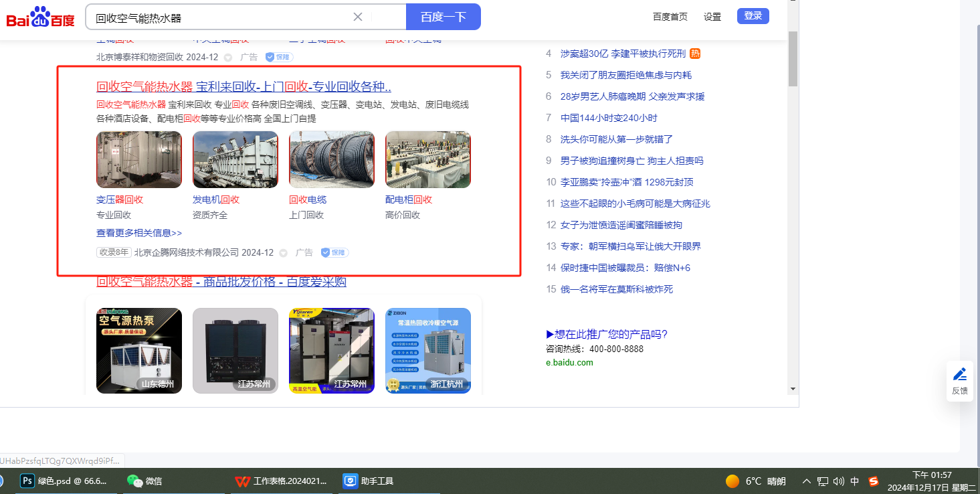Image resolution: width=980 pixels, height=494 pixels.
Task: Click the transformer image above 变压器回收
Action: [x=139, y=159]
